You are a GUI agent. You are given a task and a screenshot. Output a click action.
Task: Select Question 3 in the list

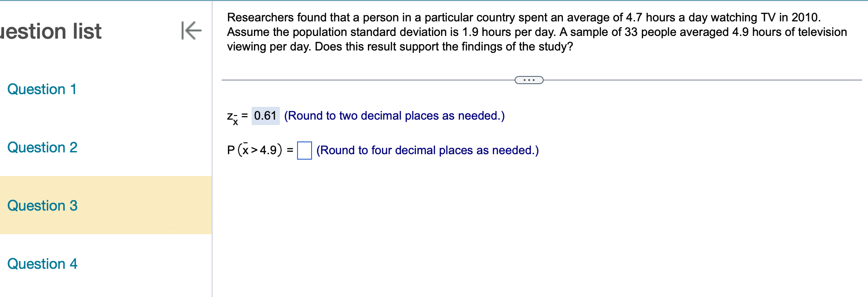[x=42, y=206]
